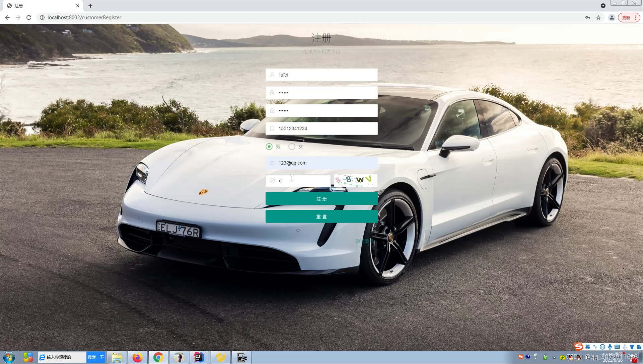643x364 pixels.
Task: Click Sogou microphone voice input
Action: [610, 347]
